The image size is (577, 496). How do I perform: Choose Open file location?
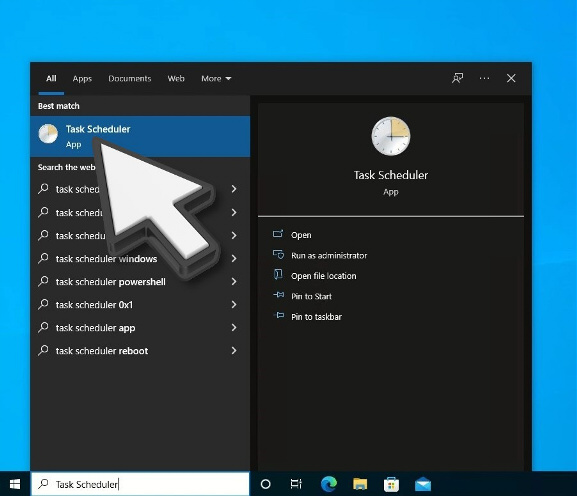[x=323, y=276]
